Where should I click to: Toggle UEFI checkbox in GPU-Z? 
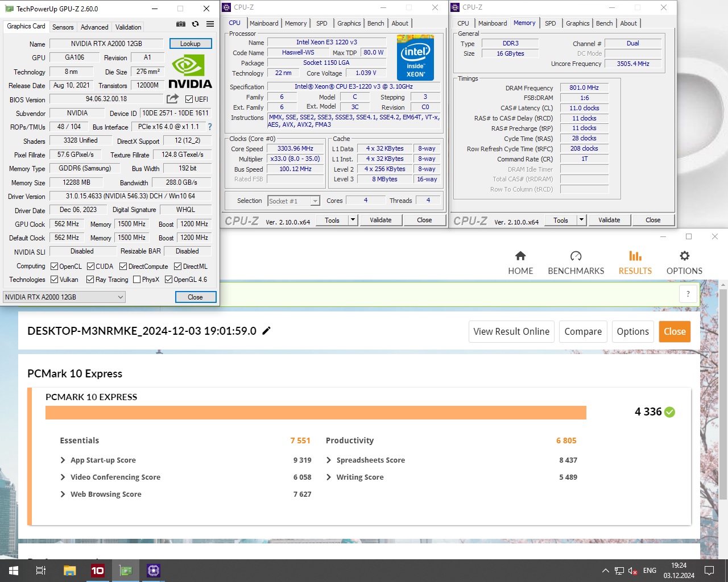click(189, 99)
